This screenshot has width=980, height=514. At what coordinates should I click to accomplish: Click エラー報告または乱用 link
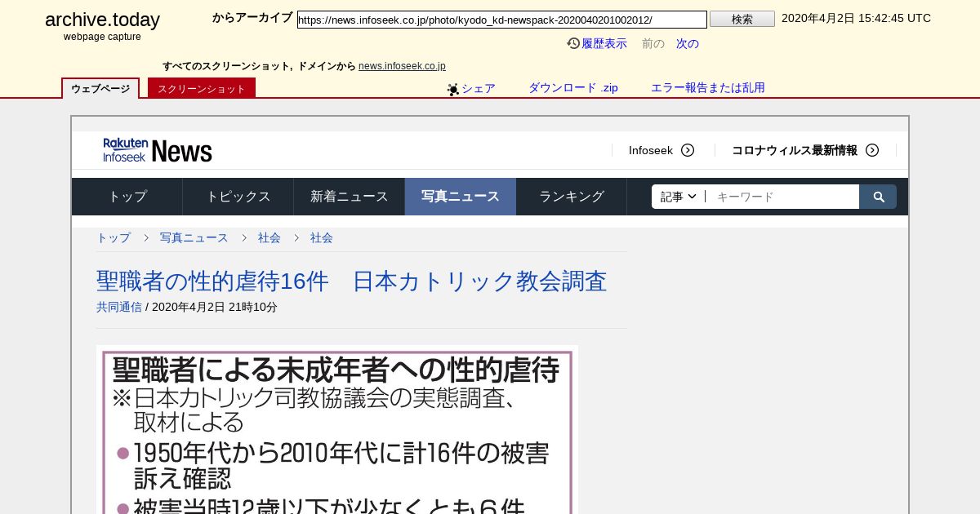click(x=708, y=88)
